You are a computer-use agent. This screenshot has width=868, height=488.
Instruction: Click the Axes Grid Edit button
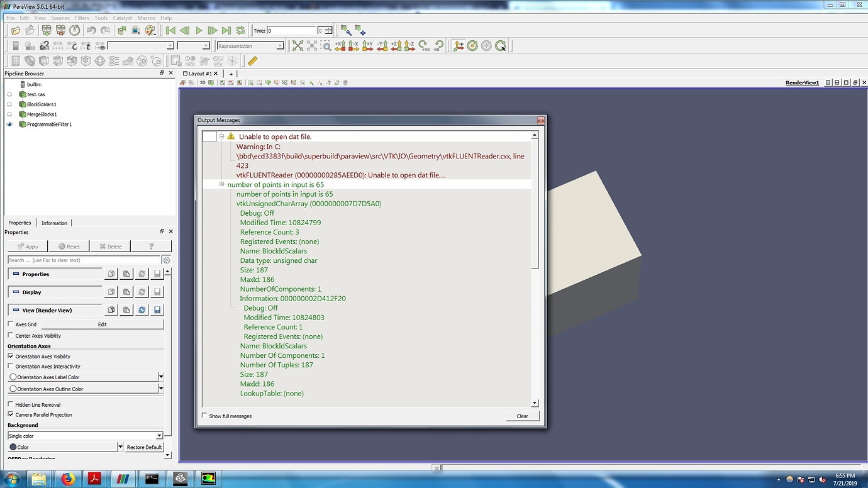click(102, 324)
